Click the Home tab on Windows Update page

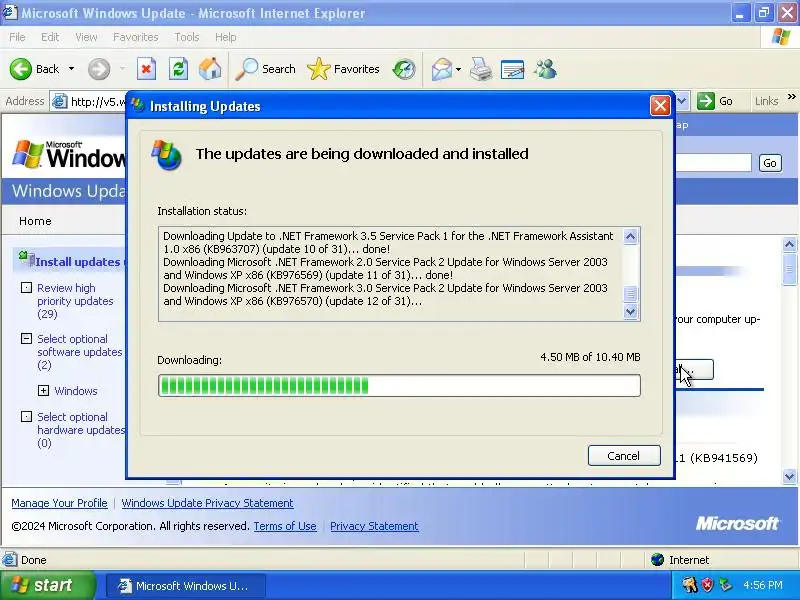(35, 221)
